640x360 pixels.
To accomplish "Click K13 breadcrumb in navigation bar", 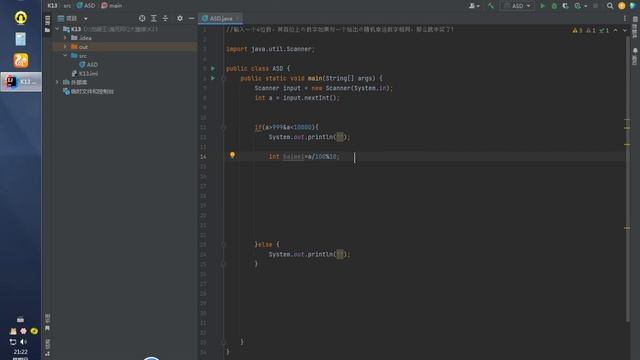I will (x=52, y=6).
